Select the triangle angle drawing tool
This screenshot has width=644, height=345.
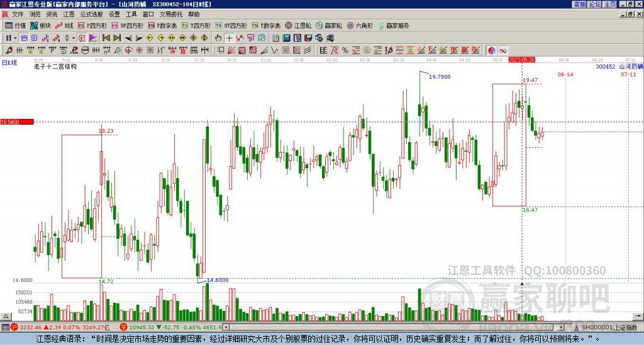118,50
